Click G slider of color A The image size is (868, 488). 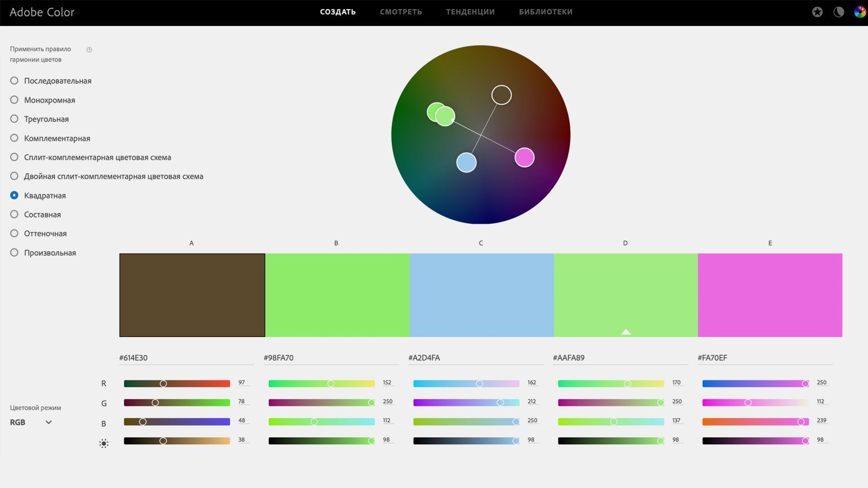pyautogui.click(x=177, y=402)
